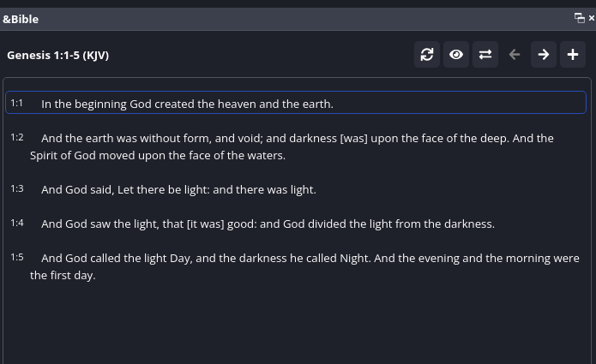Click the Genesis 1:1-5 (KJV) reference title
Screen dimensions: 596x364
57,55
